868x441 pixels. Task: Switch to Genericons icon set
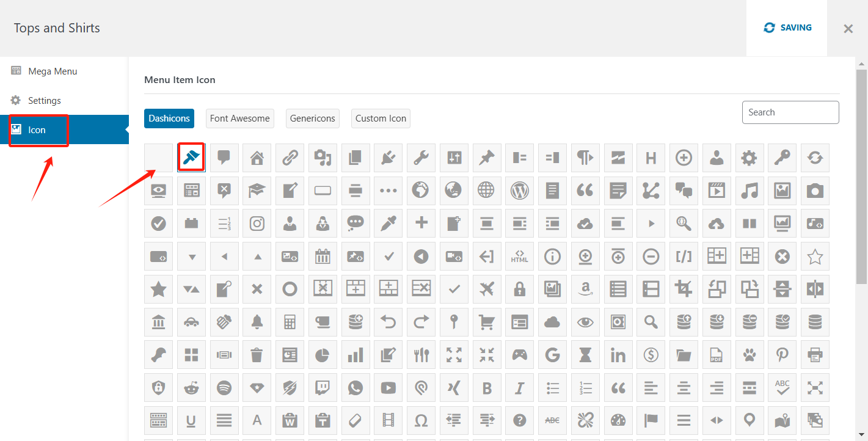(312, 118)
